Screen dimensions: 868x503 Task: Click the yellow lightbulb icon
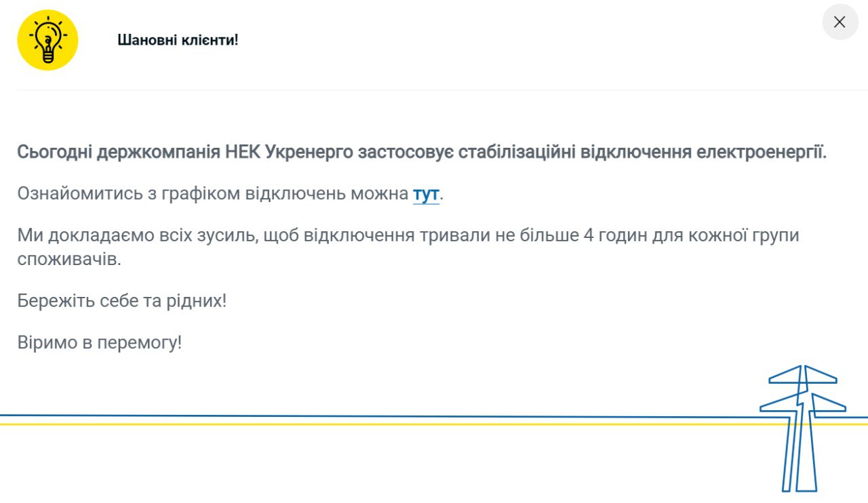click(47, 40)
